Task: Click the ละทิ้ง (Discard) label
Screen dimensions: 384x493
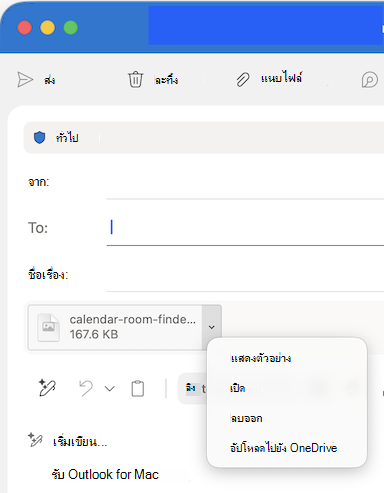Action: tap(166, 80)
